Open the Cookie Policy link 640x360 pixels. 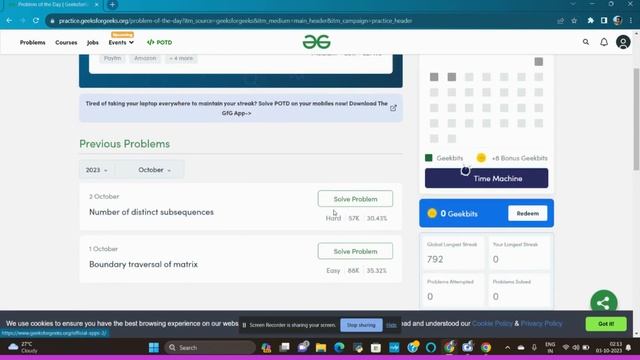pos(492,323)
